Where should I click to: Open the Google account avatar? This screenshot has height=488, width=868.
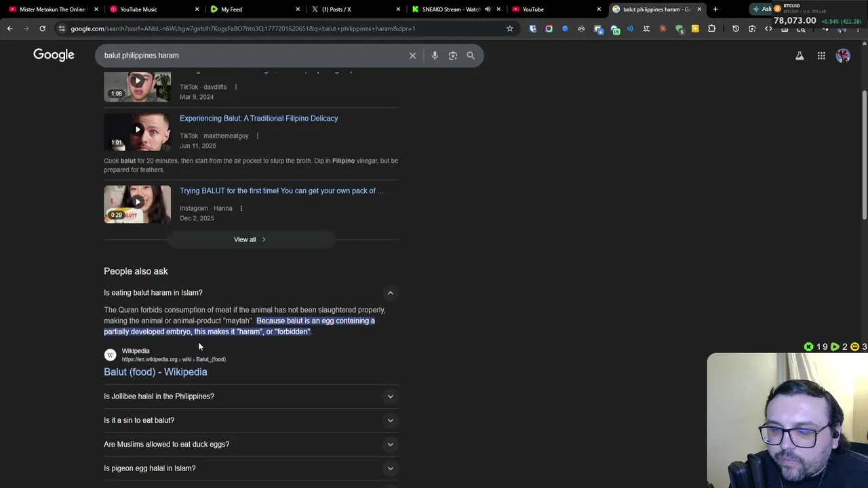pos(843,56)
